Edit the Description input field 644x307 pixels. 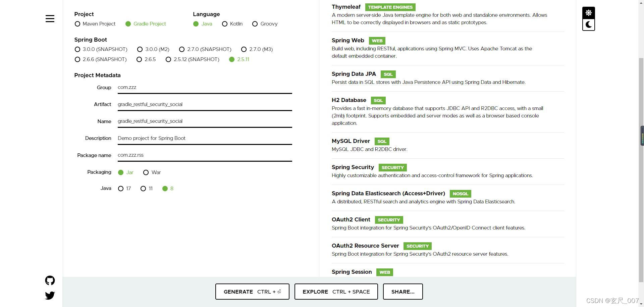205,138
